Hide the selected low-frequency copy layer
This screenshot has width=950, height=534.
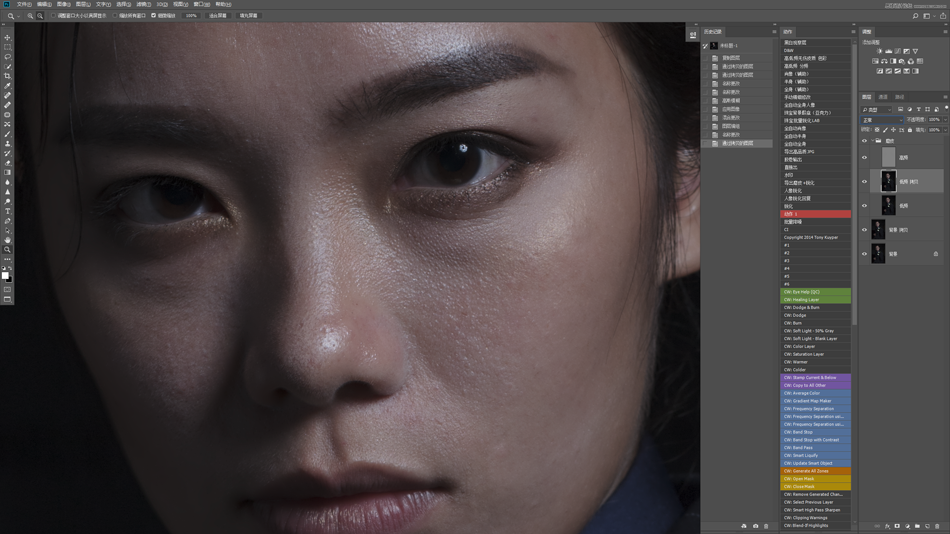865,181
